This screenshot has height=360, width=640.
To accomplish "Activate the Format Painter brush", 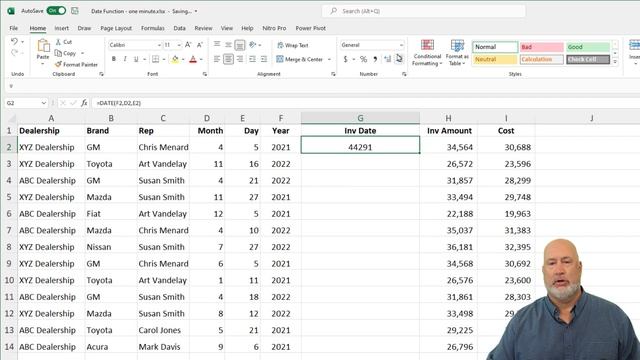I will pos(58,64).
